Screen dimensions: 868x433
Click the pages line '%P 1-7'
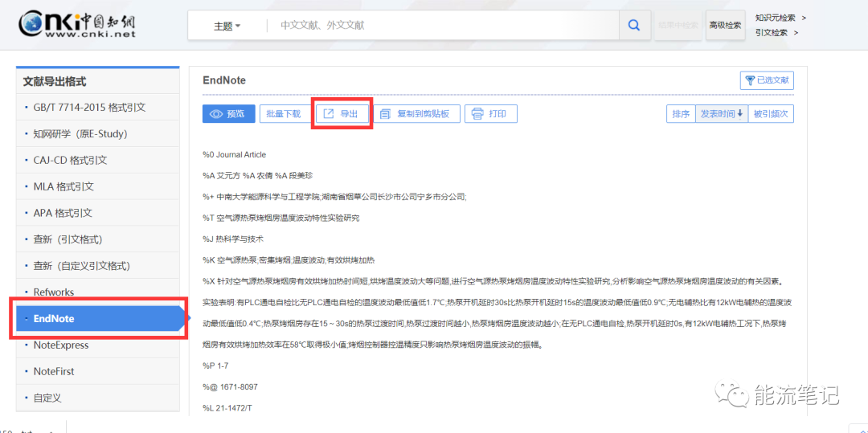click(x=215, y=366)
